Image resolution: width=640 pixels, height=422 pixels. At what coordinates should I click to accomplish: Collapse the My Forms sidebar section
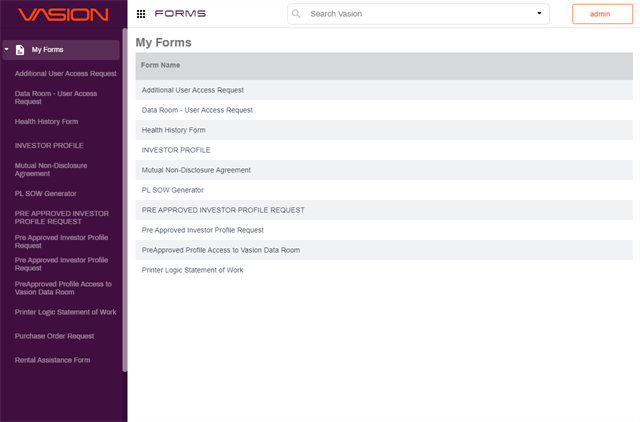(x=7, y=49)
